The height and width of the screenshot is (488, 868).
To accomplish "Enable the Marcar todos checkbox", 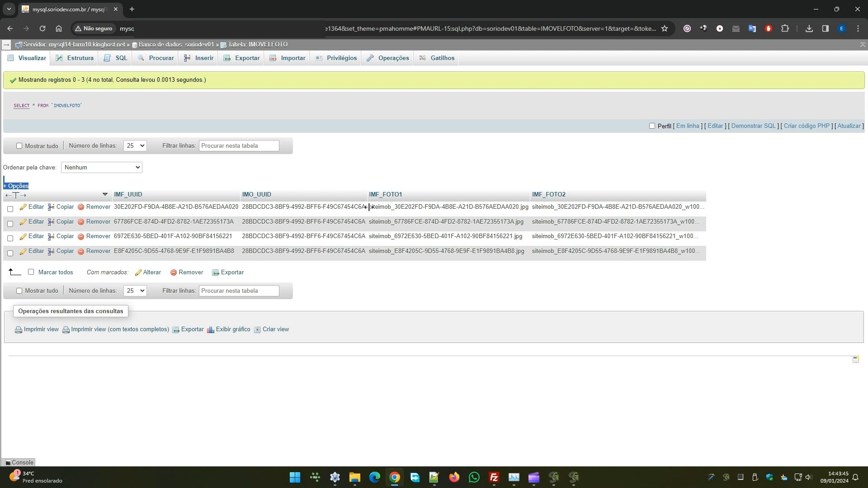I will 31,272.
